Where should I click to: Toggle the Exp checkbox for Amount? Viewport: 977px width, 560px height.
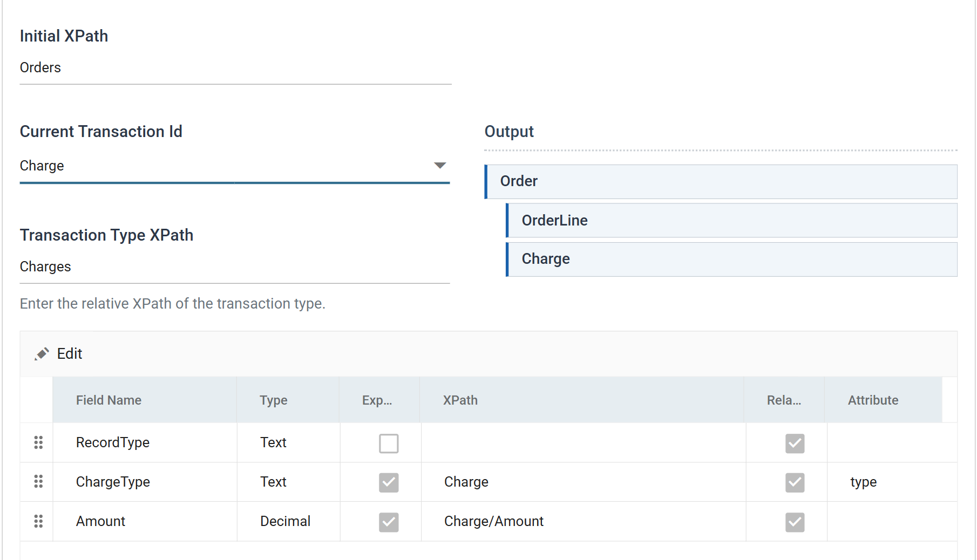coord(389,522)
